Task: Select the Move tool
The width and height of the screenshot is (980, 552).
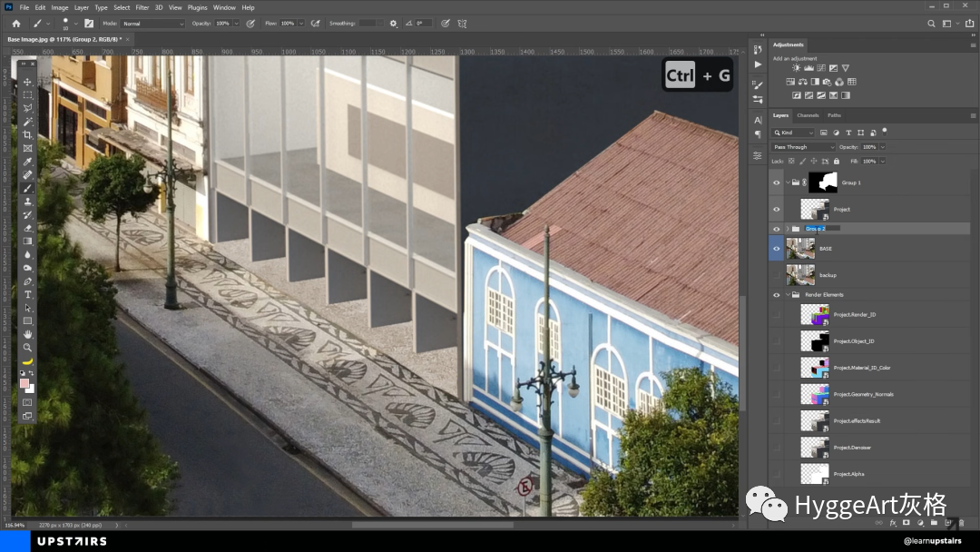Action: 27,82
